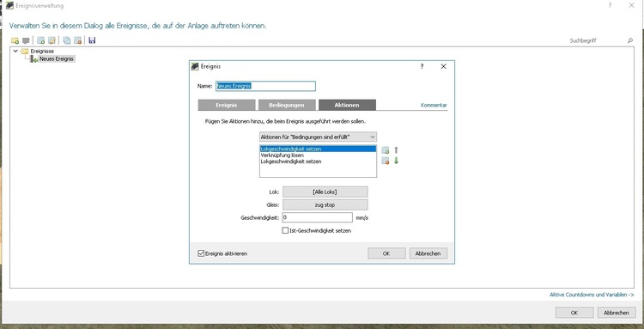
Task: Click the help question mark of the Ereignisverwaltung window
Action: coord(610,5)
